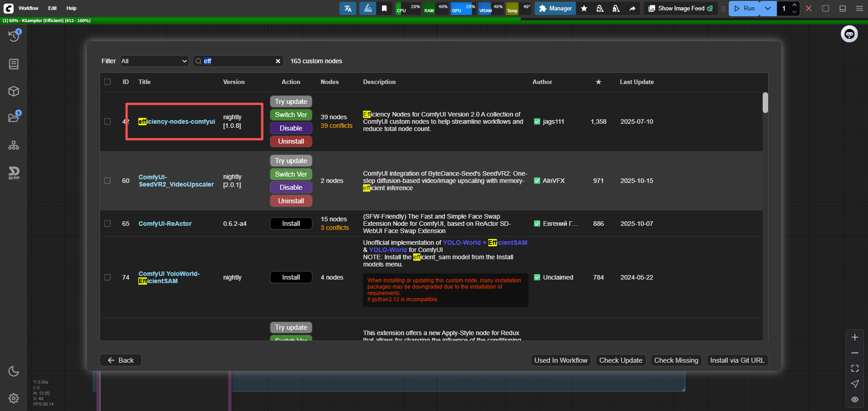
Task: Open the model library cube sidebar icon
Action: coord(14,91)
